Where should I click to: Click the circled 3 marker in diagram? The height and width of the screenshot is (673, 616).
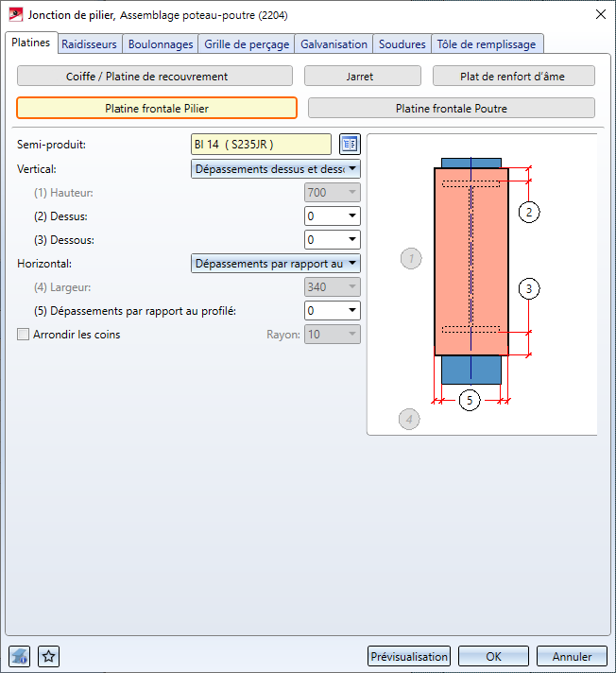pos(529,288)
